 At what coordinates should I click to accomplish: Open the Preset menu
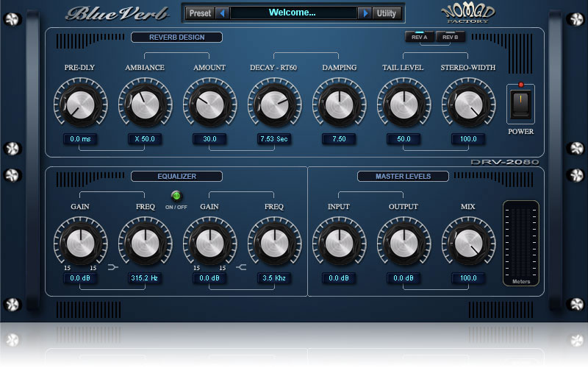pyautogui.click(x=199, y=13)
